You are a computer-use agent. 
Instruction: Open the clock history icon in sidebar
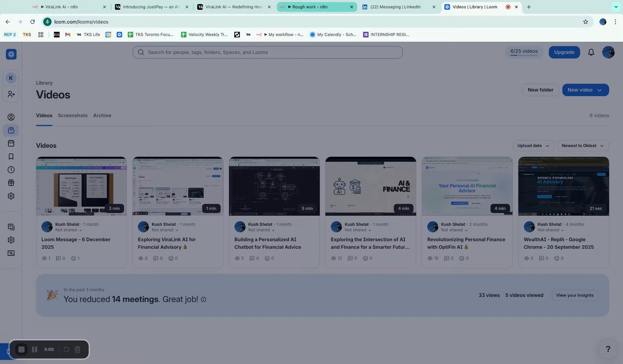pos(11,169)
